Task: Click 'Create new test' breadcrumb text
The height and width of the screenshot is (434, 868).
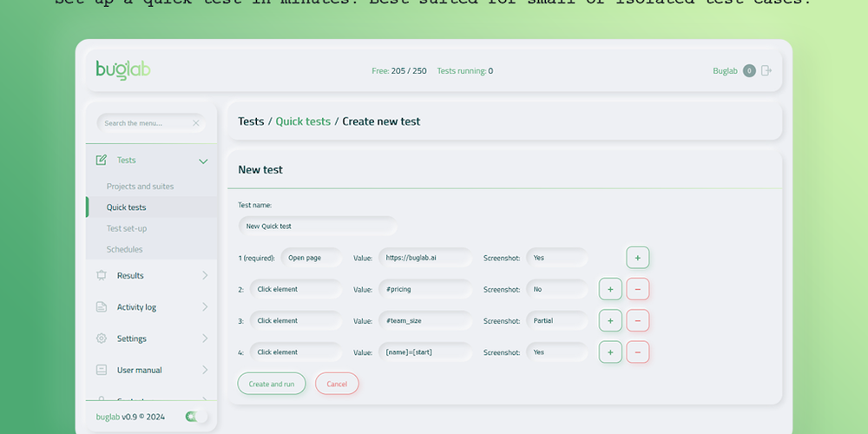Action: (x=381, y=122)
